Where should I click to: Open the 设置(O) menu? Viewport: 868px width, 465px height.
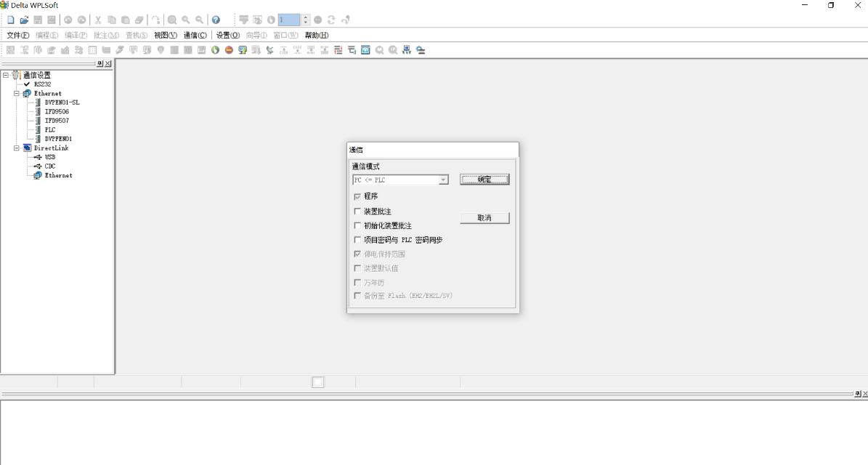[x=227, y=35]
